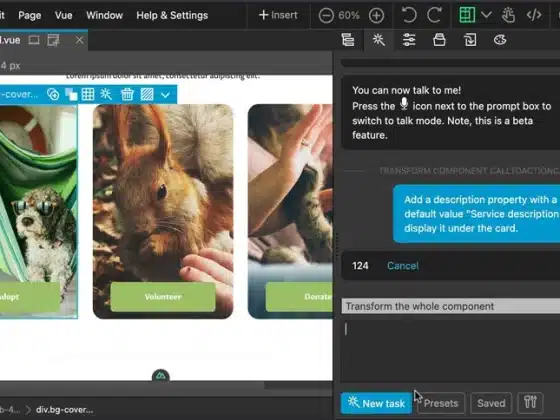Toggle the green page layout view icon

467,15
